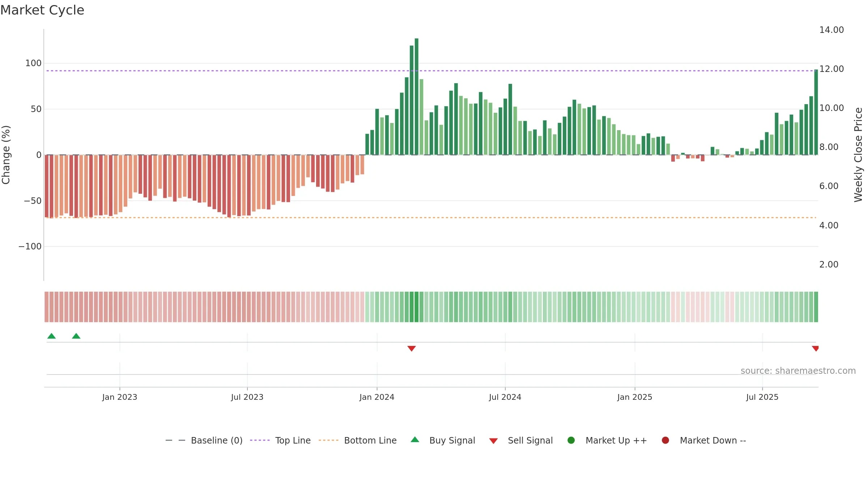Click the Market Cycle chart title
This screenshot has height=488, width=868.
click(42, 10)
